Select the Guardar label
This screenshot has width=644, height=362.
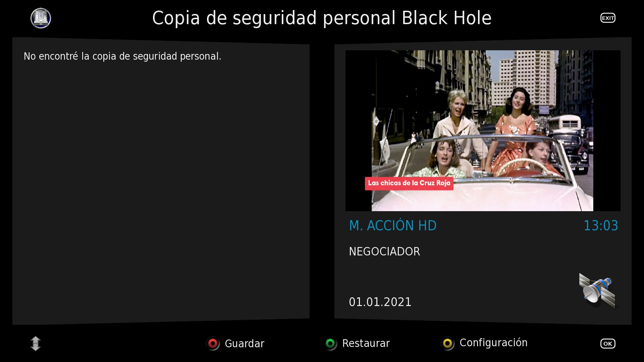[245, 344]
